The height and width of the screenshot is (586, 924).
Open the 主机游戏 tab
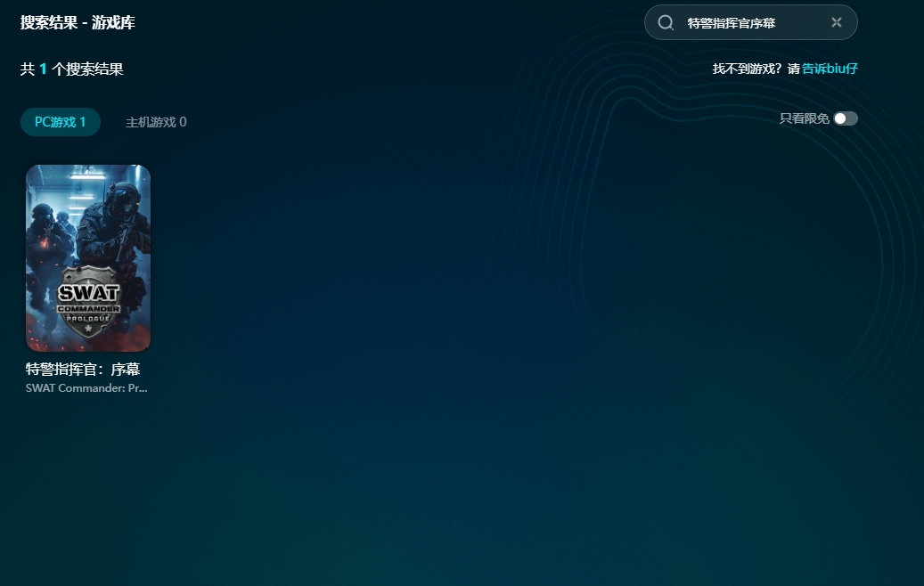[x=156, y=122]
